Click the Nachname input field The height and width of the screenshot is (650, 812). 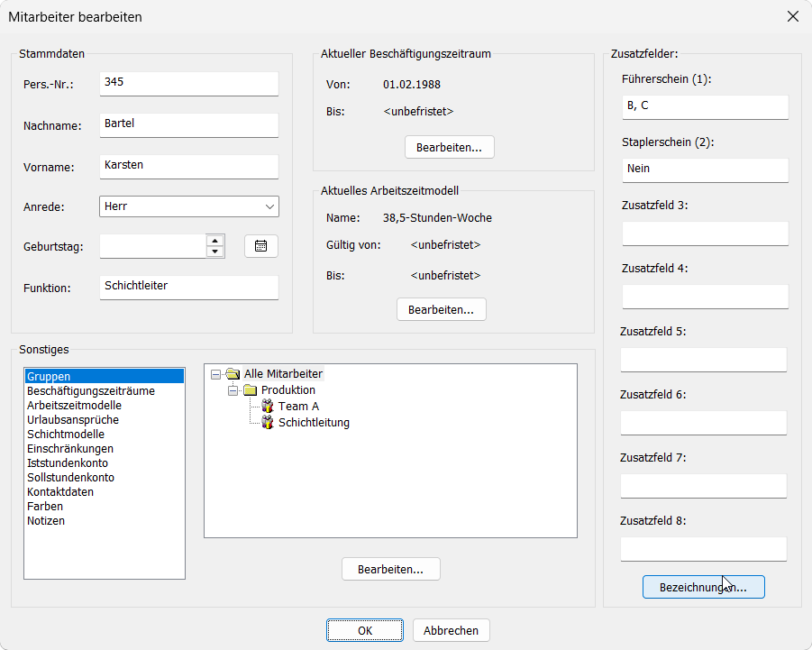coord(189,125)
